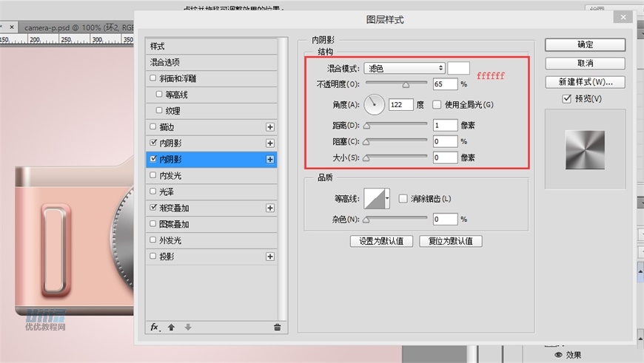644x363 pixels.
Task: Enable 图案叠加 checkbox
Action: (153, 223)
